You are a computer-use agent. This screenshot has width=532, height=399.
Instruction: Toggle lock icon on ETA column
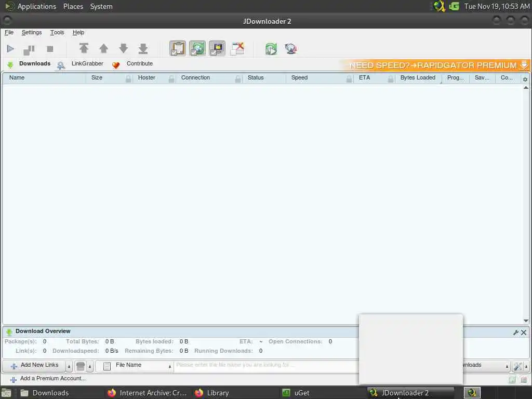(391, 79)
